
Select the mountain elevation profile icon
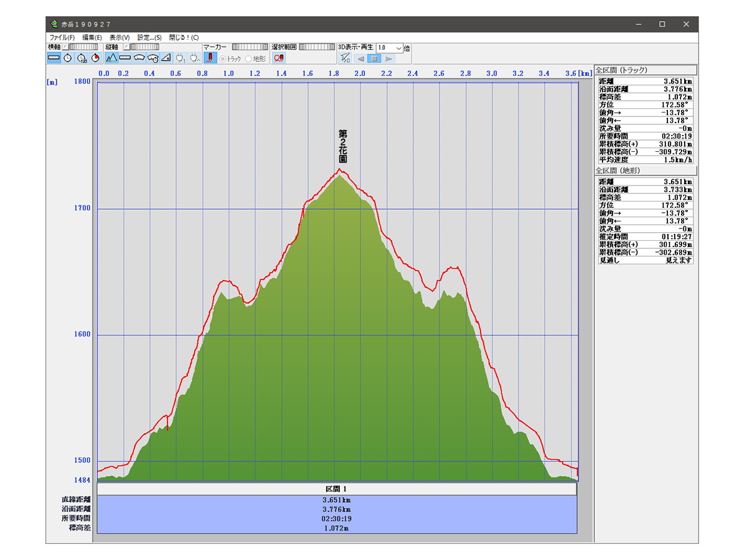coord(111,58)
